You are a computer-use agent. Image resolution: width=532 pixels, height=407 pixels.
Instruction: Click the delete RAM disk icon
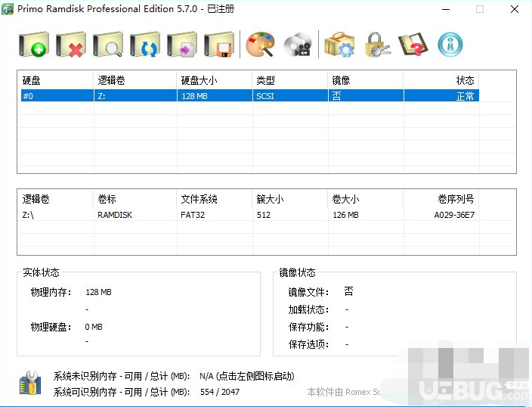(x=71, y=45)
